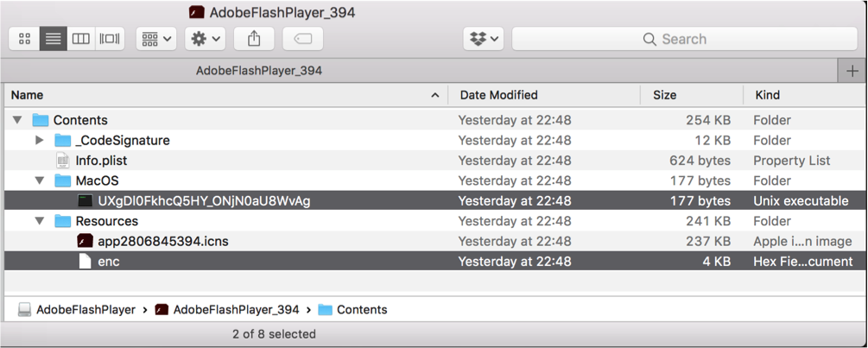Screen dimensions: 868x348
Task: Select the Contents folder icon
Action: coord(41,120)
